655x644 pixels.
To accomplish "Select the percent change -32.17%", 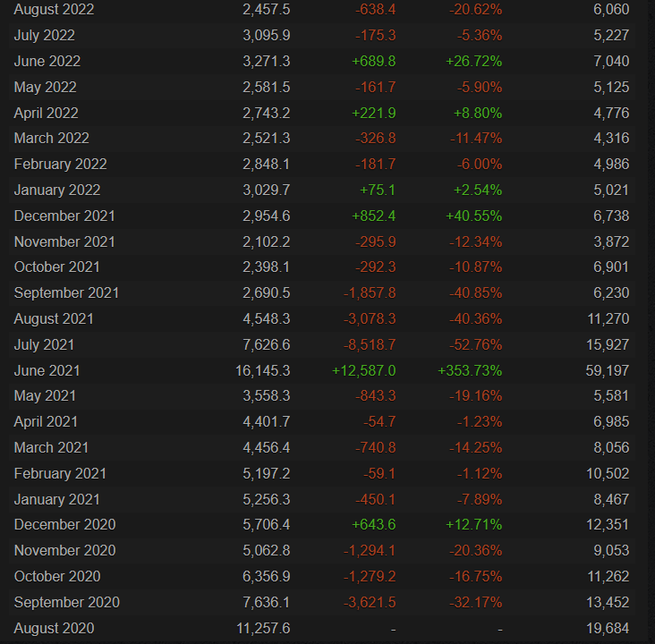I will tap(476, 602).
